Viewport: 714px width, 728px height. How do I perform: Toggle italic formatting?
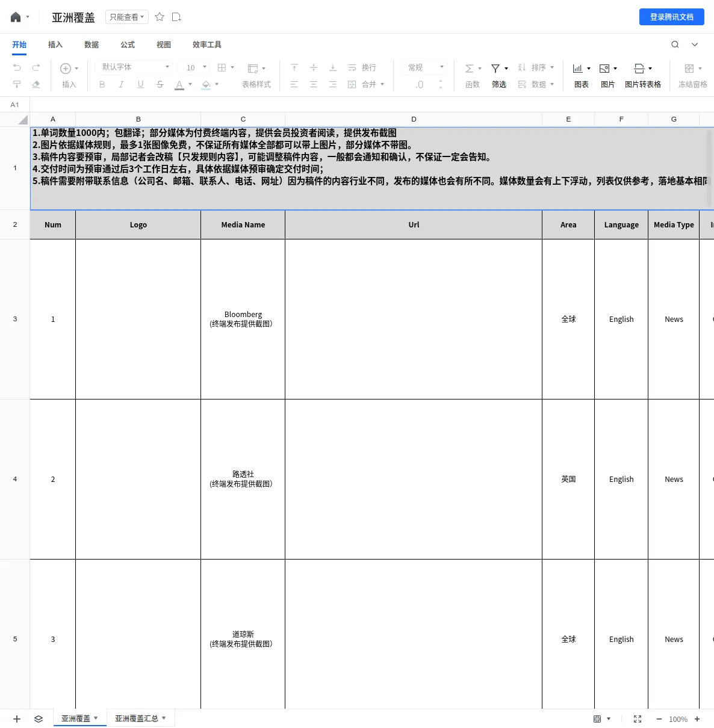121,84
